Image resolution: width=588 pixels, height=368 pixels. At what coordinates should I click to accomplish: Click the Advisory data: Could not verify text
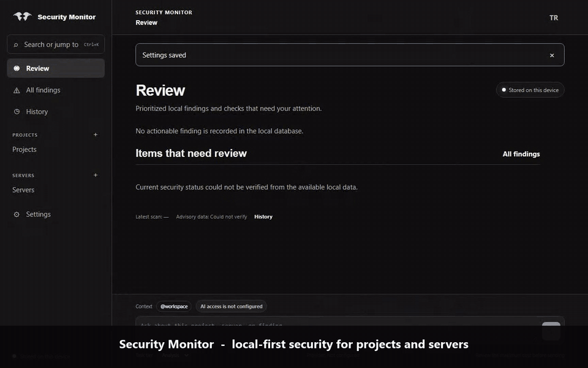pos(211,217)
